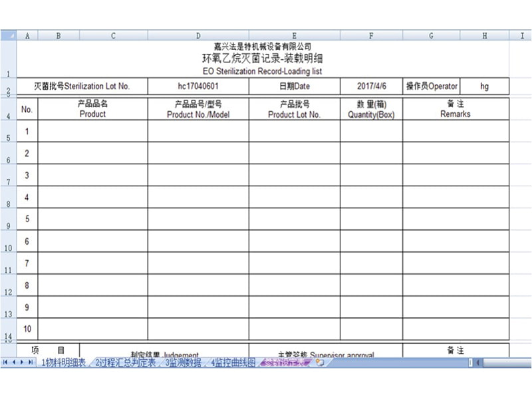
Task: Click the operator value cell hg
Action: [x=484, y=86]
